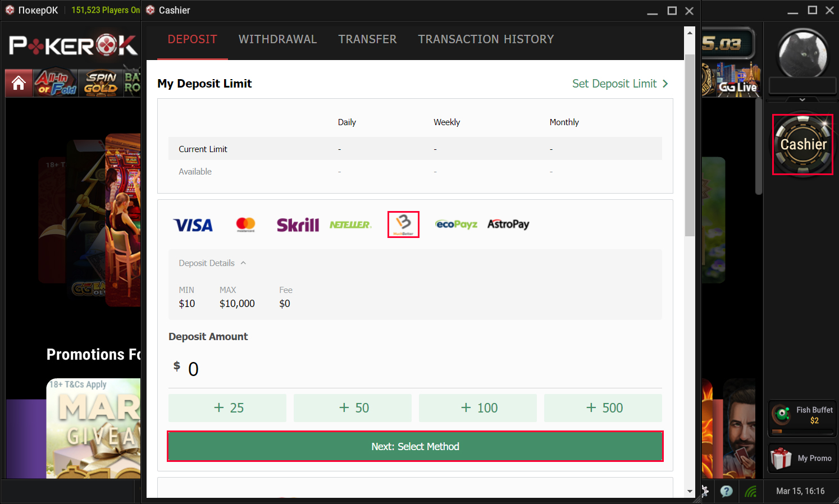The width and height of the screenshot is (839, 504).
Task: Choose ecoPayz payment method
Action: pyautogui.click(x=456, y=224)
